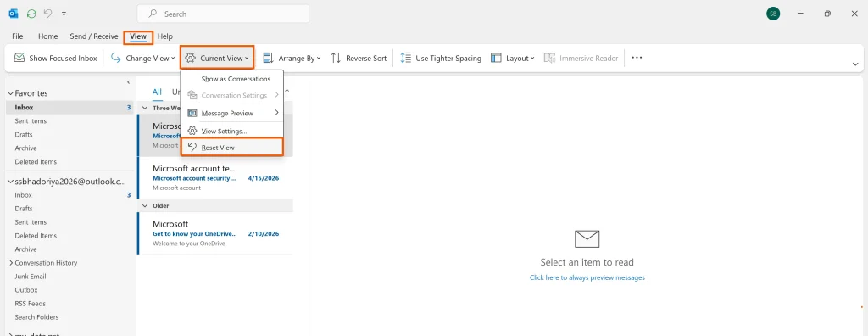Click the Immersive Reader button

tap(581, 58)
